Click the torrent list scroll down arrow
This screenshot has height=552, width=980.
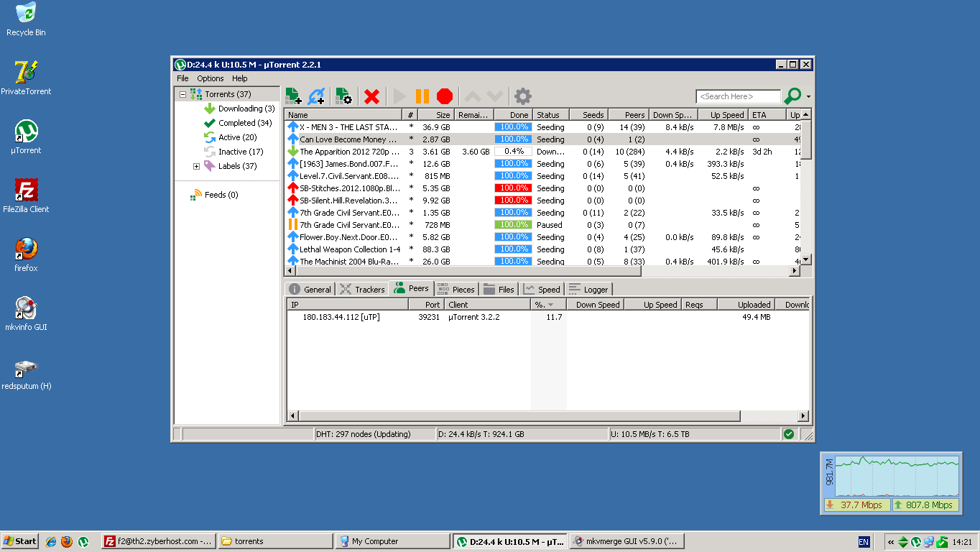805,260
